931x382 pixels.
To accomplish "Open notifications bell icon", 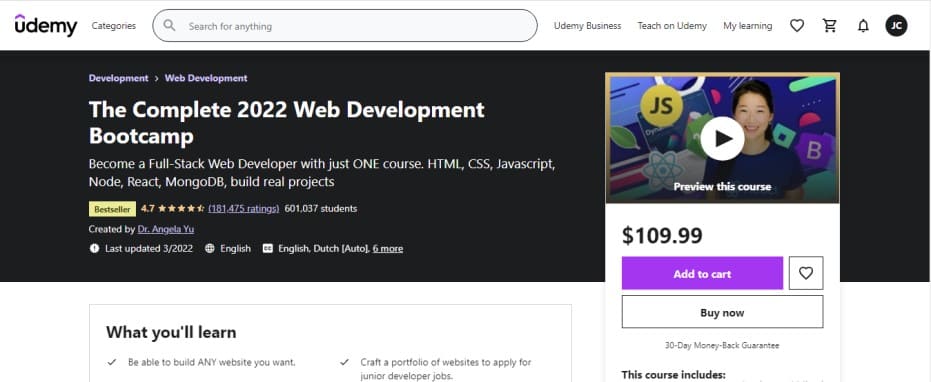I will 863,26.
